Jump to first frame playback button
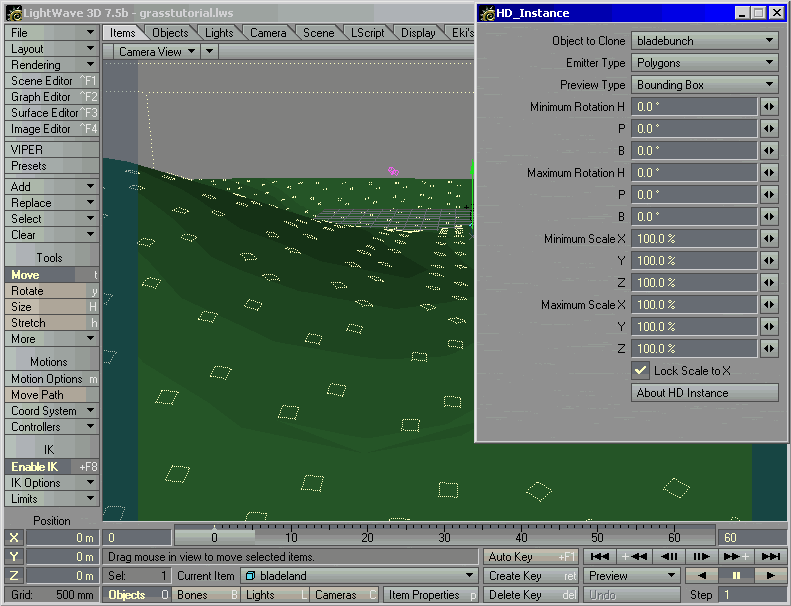791x606 pixels. (599, 557)
